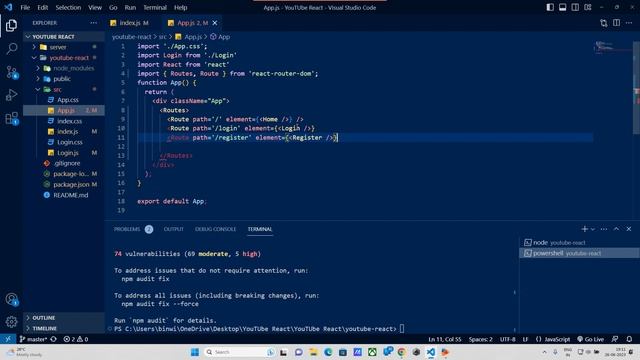Open the Terminal menu

[x=155, y=7]
